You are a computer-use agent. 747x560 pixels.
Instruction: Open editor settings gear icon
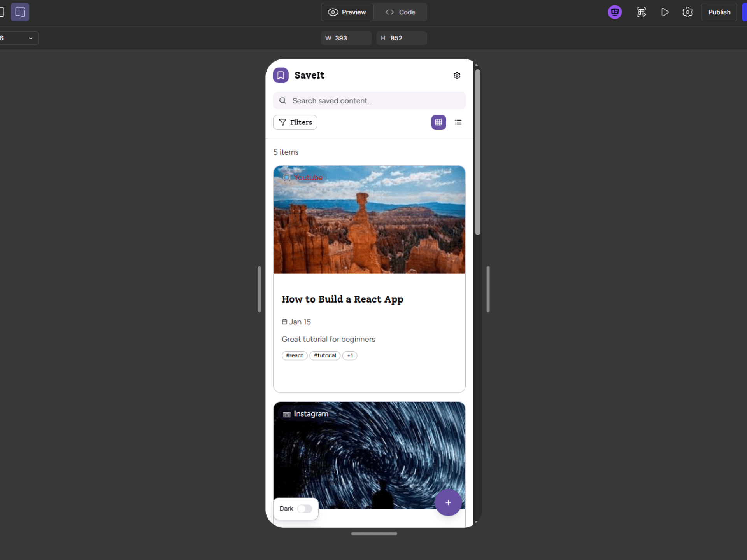pyautogui.click(x=687, y=12)
